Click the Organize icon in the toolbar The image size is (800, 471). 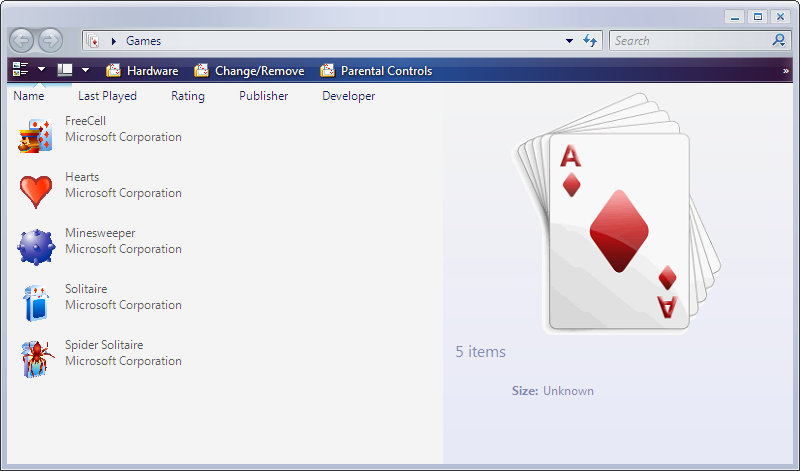20,69
